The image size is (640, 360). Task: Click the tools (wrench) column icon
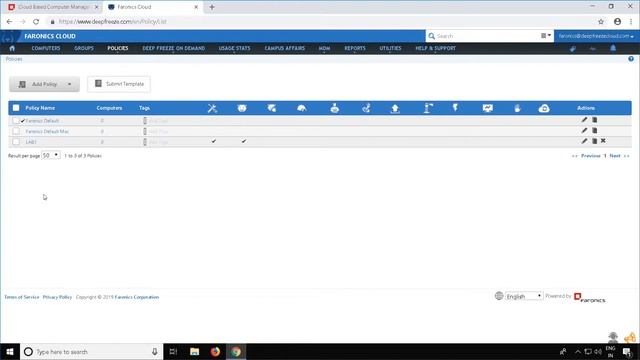pyautogui.click(x=212, y=108)
